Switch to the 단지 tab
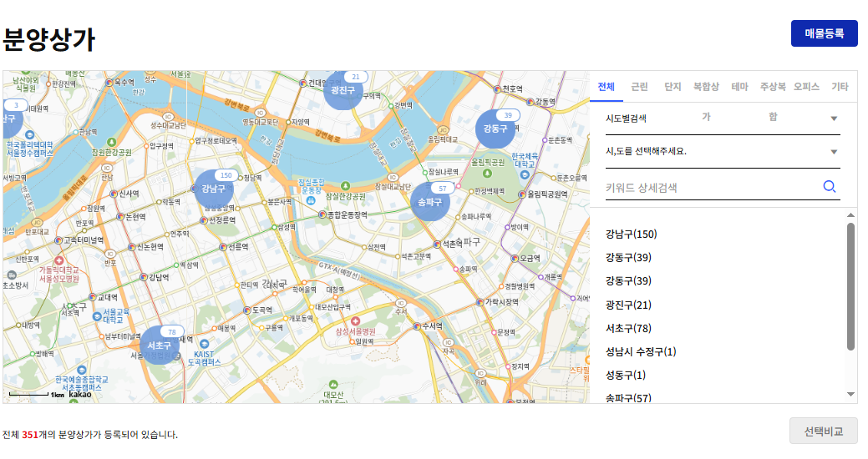868x459 pixels. click(x=673, y=86)
